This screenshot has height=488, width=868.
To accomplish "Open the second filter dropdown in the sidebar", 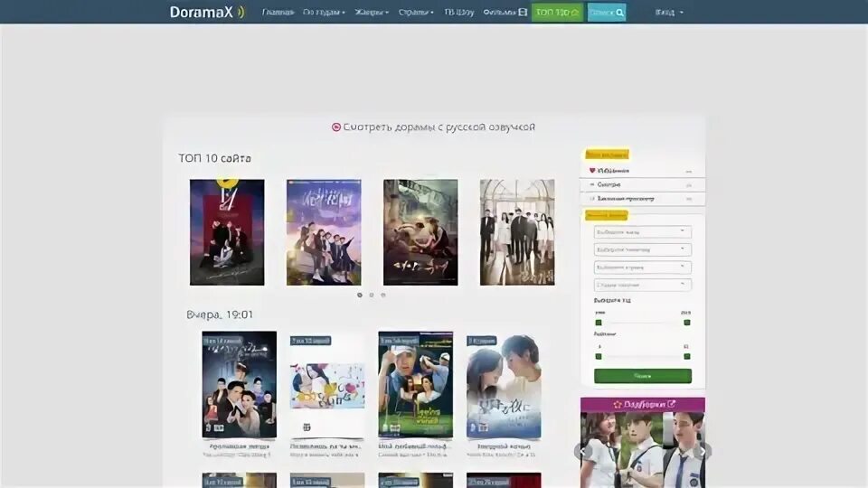I will [x=642, y=249].
